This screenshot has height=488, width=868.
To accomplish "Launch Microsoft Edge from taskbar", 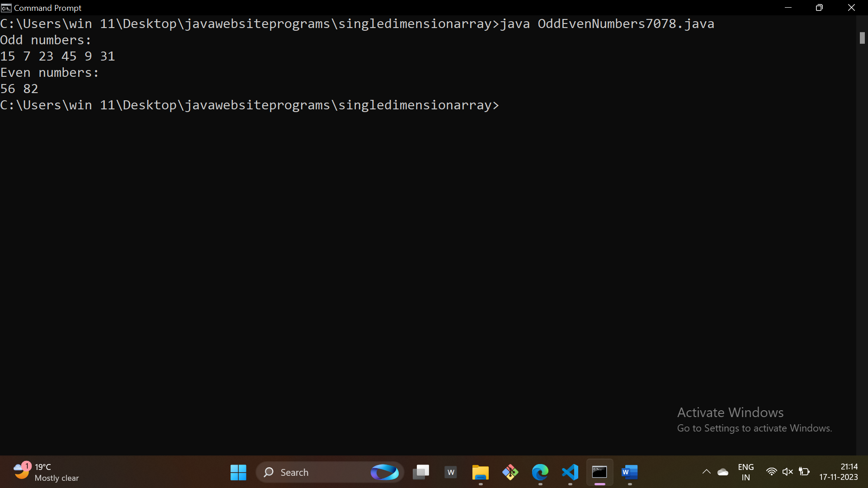I will point(540,472).
